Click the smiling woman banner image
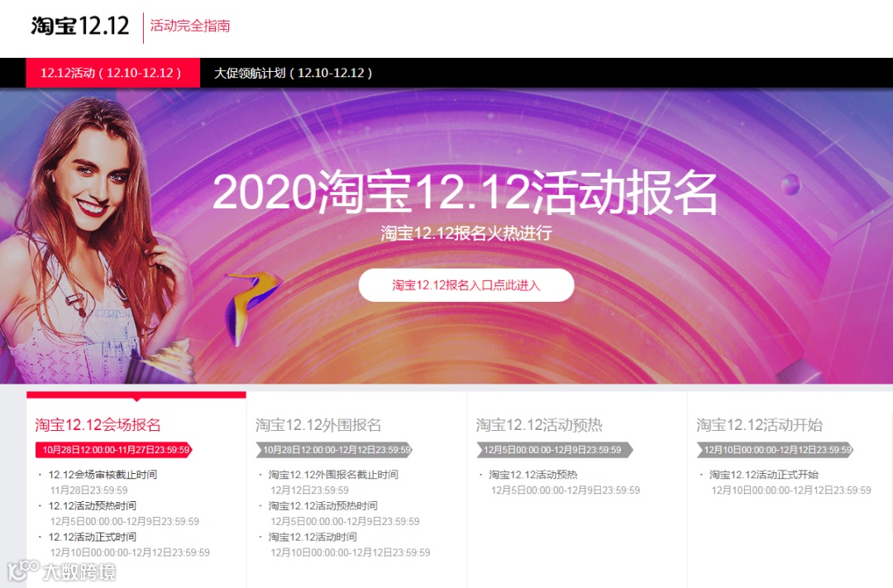 (97, 239)
